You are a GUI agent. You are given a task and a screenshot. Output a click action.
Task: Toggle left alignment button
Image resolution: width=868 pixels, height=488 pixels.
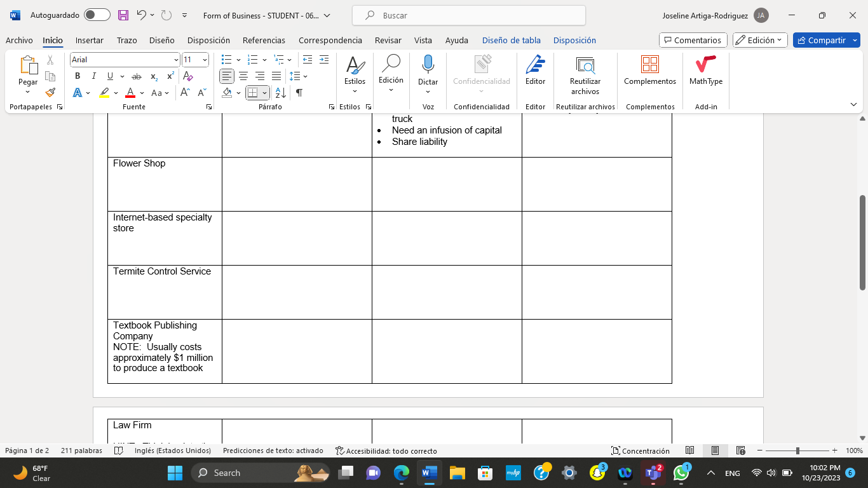tap(227, 76)
